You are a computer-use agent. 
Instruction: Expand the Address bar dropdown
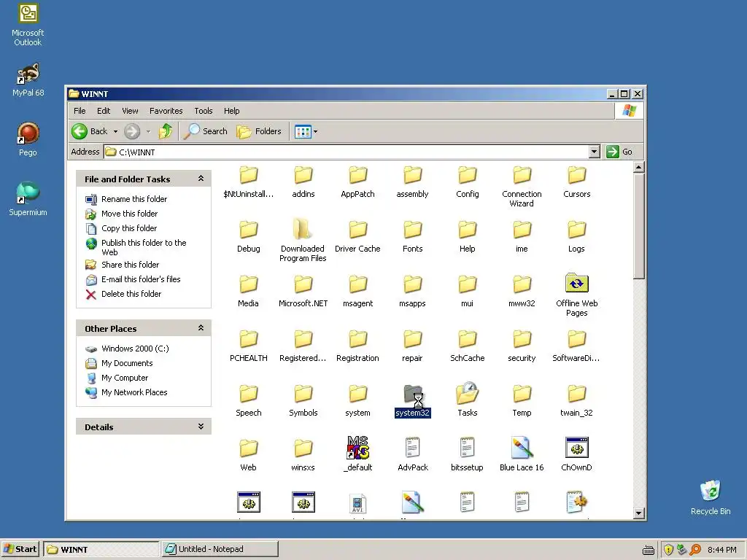click(x=594, y=152)
